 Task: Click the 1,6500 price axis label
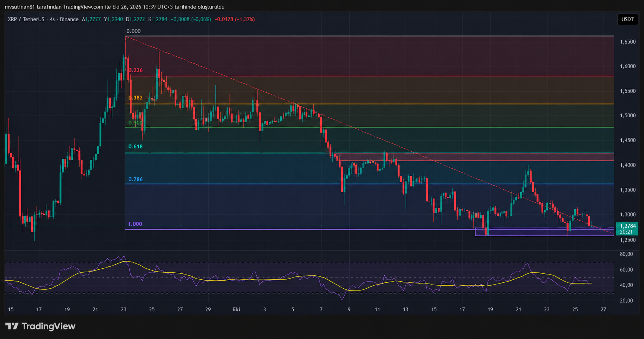[x=628, y=42]
